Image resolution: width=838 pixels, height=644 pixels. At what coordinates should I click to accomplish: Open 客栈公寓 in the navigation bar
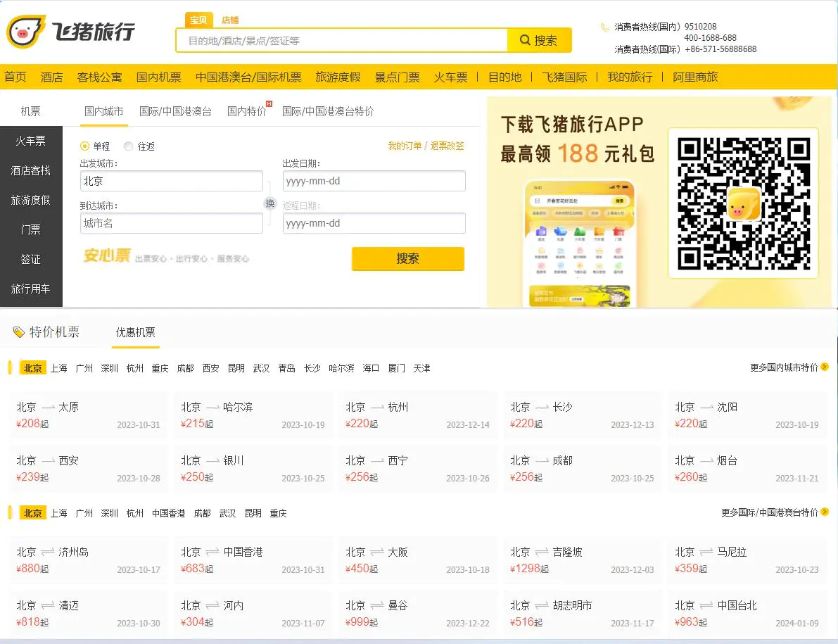(x=99, y=77)
